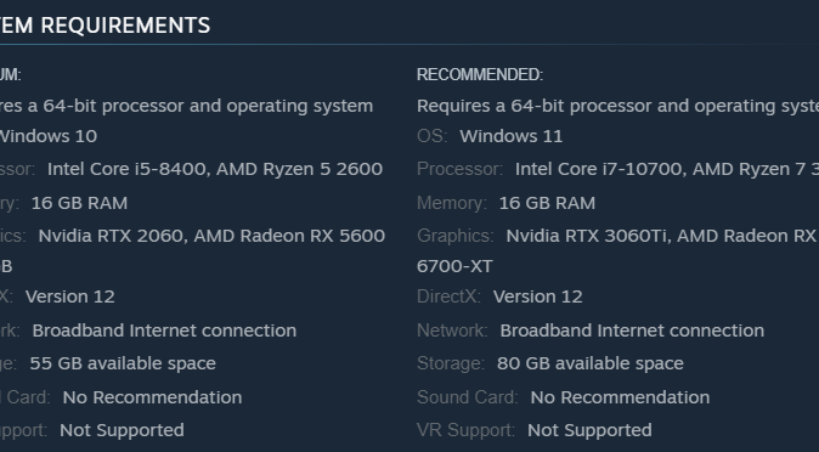Click the recommended VR Support Not Supported text
Image resolution: width=819 pixels, height=452 pixels.
[x=589, y=431]
